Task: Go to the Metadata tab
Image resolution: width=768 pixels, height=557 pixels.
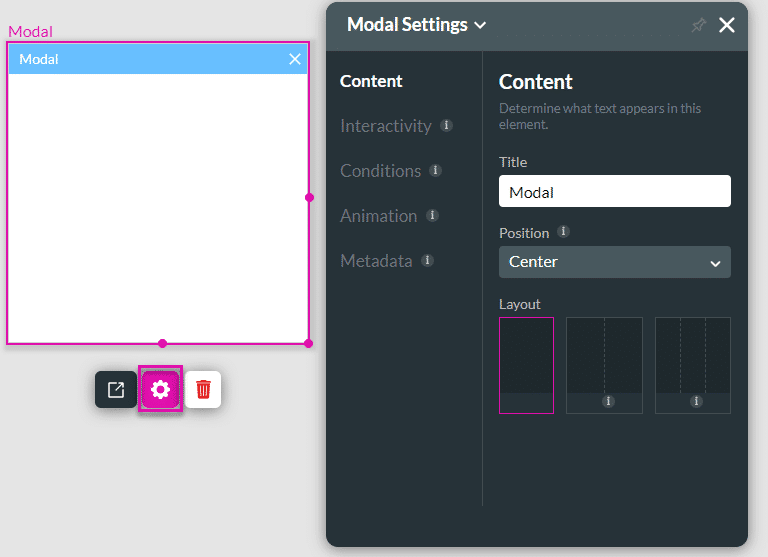Action: 376,261
